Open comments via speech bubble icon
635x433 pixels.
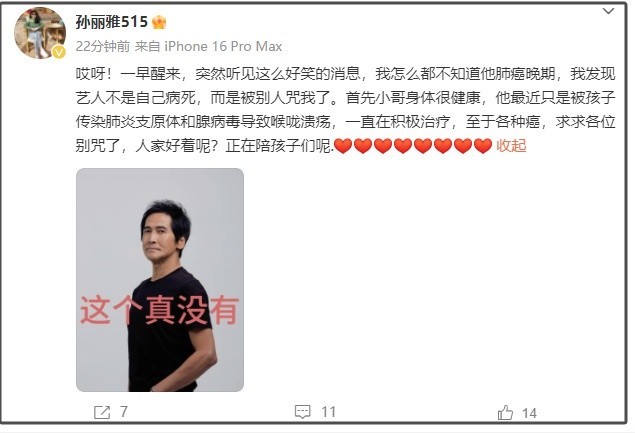303,412
